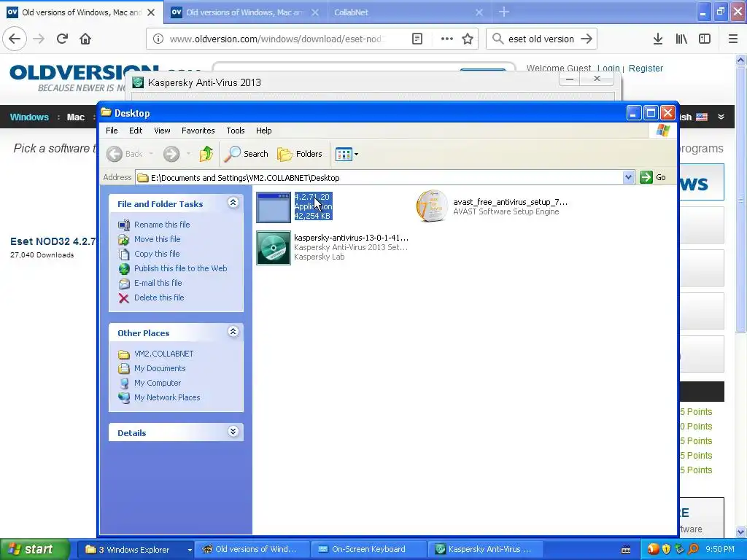
Task: Click the Firefox URL address field
Action: pos(277,39)
